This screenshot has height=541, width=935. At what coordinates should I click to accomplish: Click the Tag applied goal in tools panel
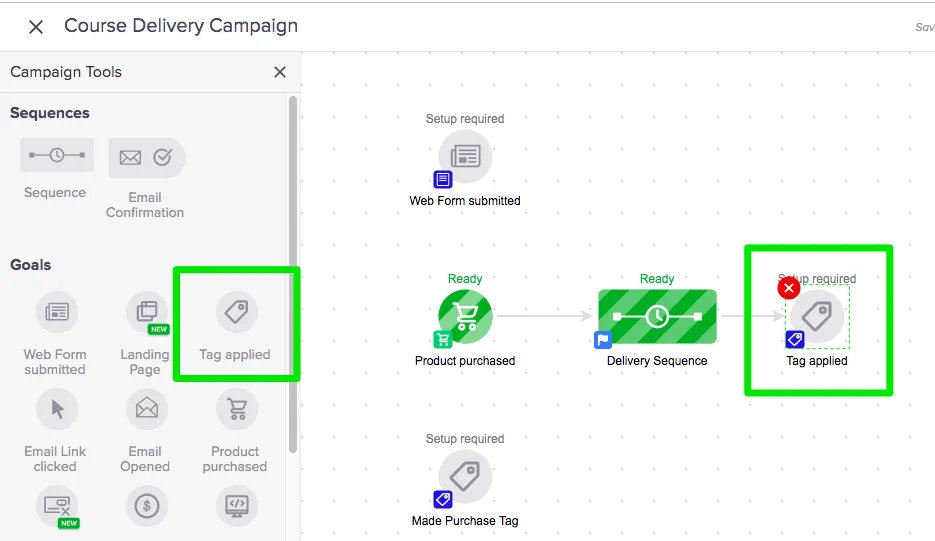[236, 313]
